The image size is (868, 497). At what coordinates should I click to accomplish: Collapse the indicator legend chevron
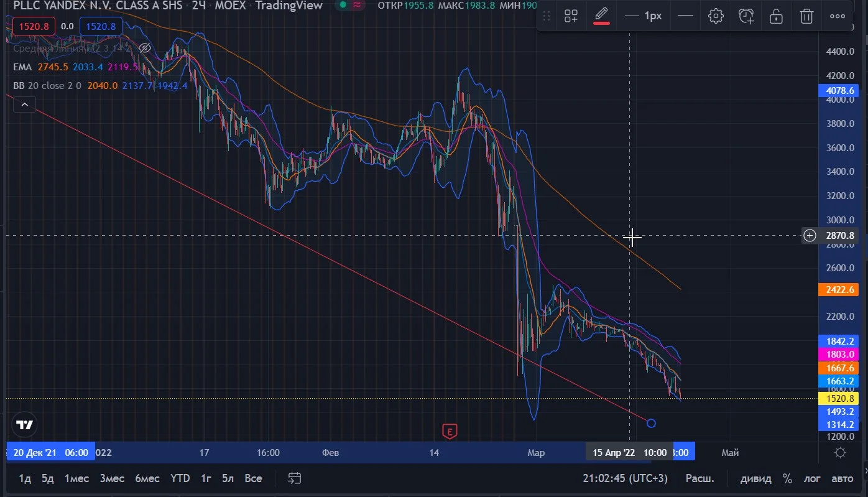click(24, 105)
